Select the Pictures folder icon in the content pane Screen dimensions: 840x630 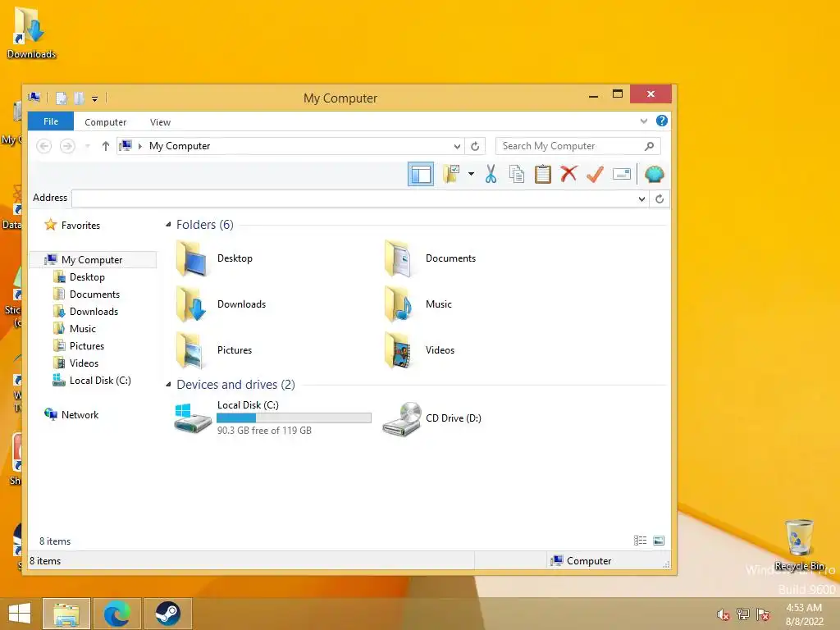[192, 350]
